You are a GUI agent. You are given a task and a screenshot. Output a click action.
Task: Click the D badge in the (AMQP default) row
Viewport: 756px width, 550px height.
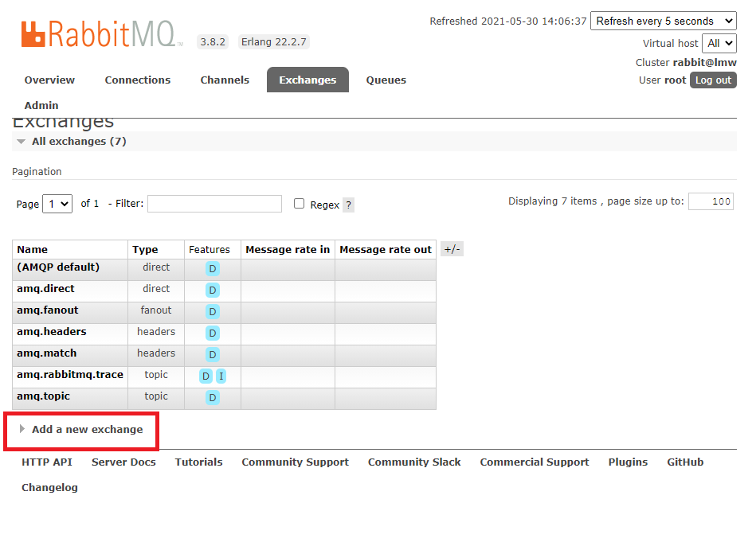pos(212,269)
